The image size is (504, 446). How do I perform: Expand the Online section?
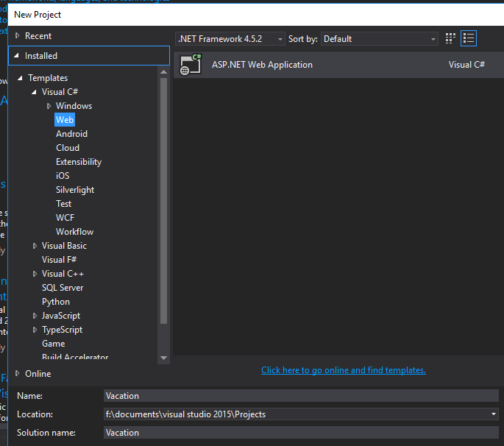[x=18, y=374]
